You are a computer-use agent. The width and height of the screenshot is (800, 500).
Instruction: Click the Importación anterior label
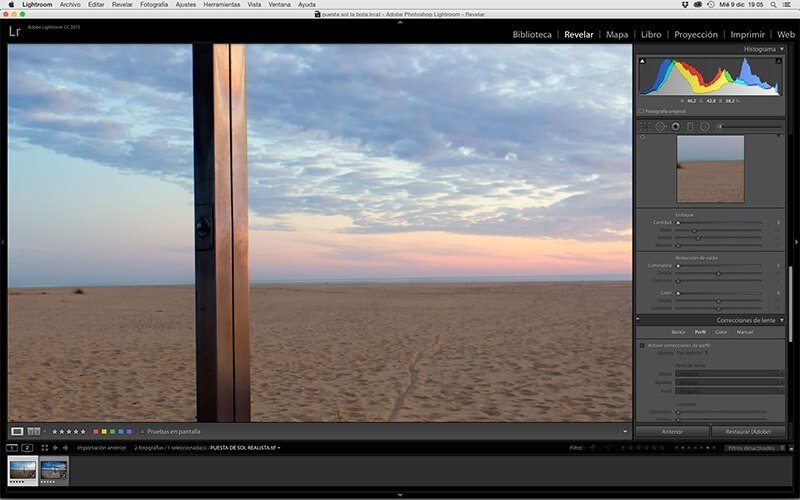pos(102,448)
